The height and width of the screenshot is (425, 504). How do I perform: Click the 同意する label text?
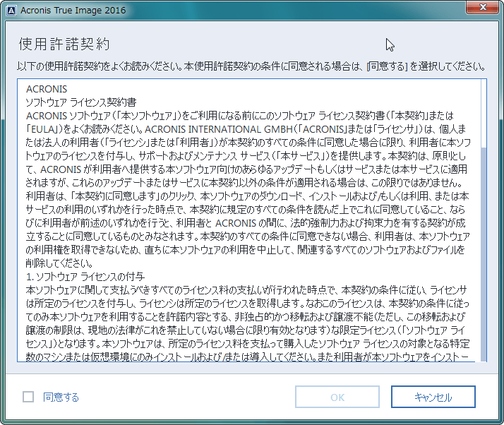click(x=61, y=397)
